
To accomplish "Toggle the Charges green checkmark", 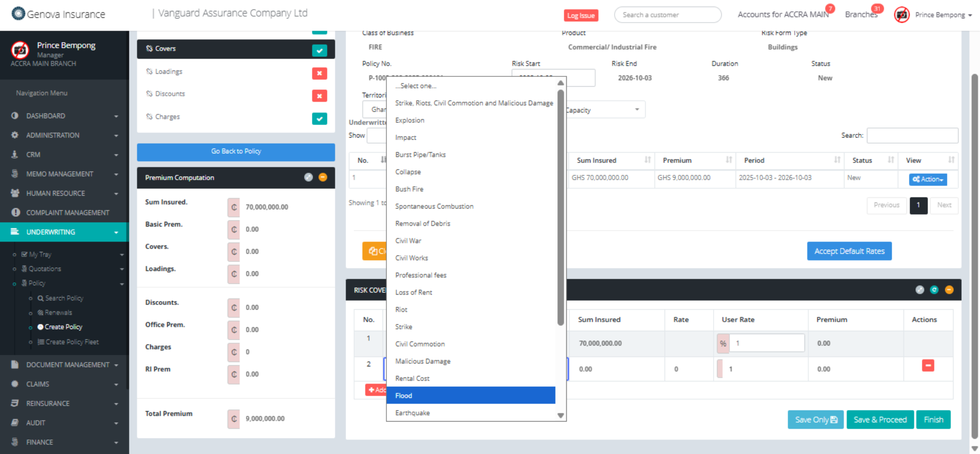I will tap(319, 119).
